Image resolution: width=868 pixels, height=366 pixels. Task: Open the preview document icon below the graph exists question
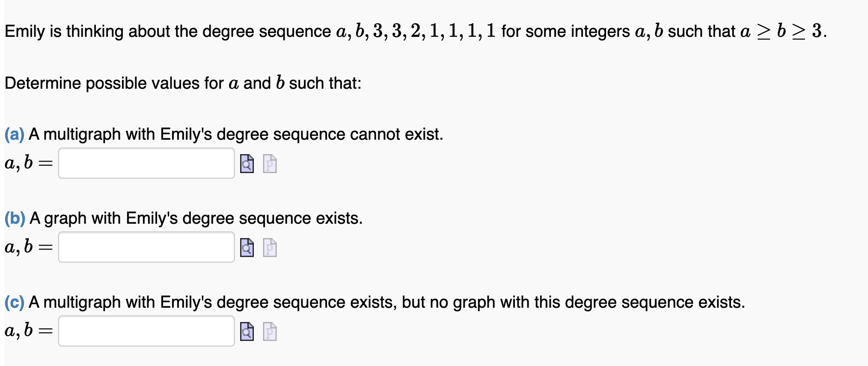click(246, 249)
